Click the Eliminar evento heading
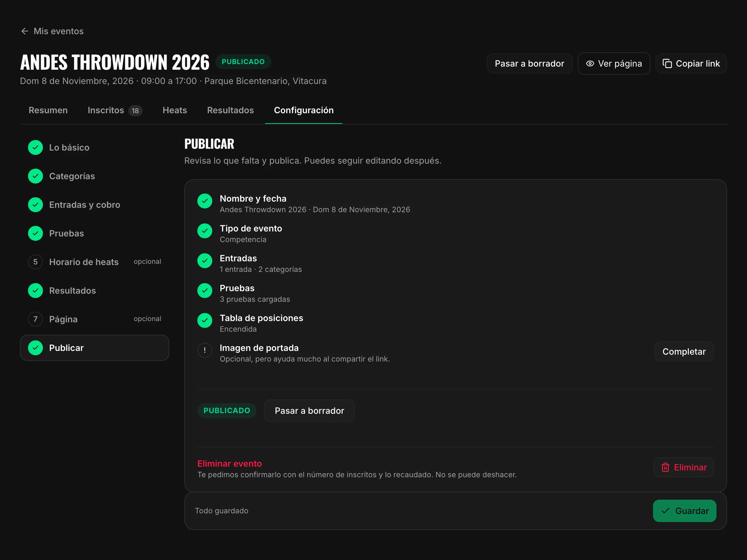This screenshot has width=747, height=560. [229, 464]
